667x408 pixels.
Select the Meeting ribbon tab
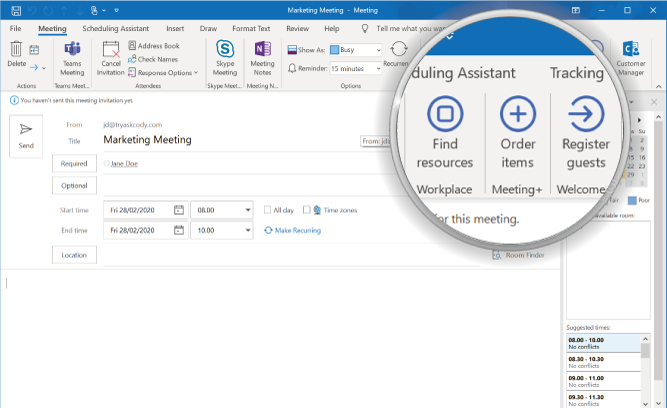(52, 29)
